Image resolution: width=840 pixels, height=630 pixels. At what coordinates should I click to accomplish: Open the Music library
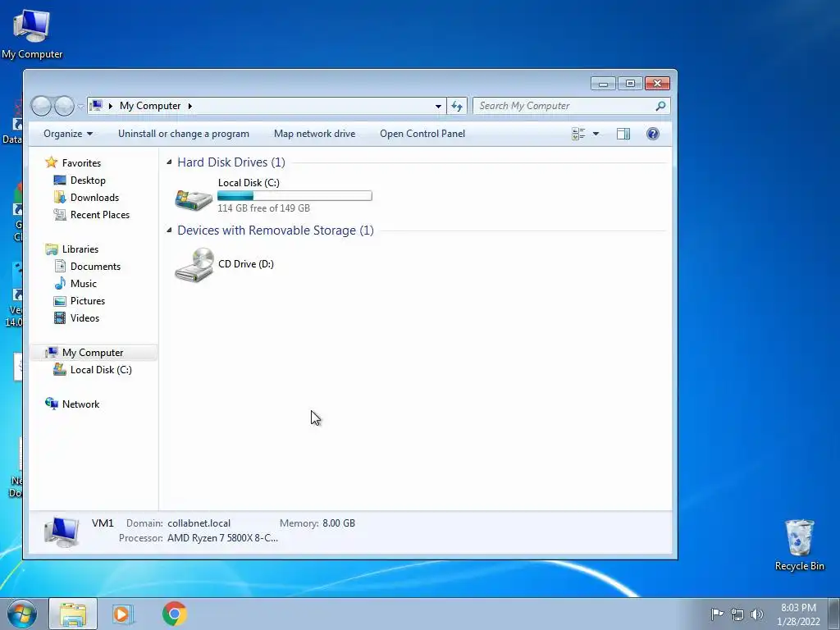(83, 283)
